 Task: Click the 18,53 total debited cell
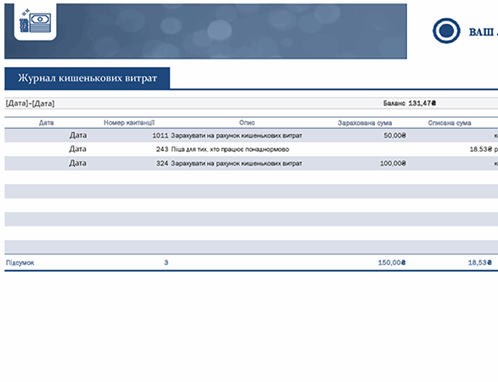tap(480, 263)
